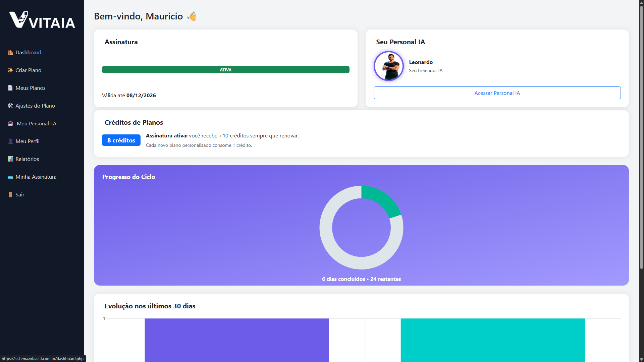The width and height of the screenshot is (644, 362).
Task: Go to Relatórios in the sidebar
Action: coord(27,159)
